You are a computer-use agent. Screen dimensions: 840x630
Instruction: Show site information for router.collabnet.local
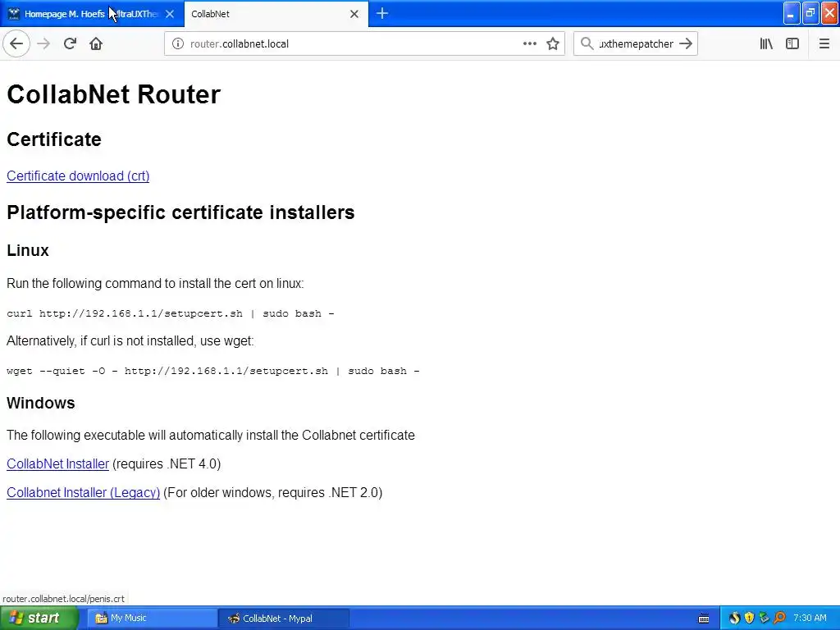pyautogui.click(x=177, y=44)
